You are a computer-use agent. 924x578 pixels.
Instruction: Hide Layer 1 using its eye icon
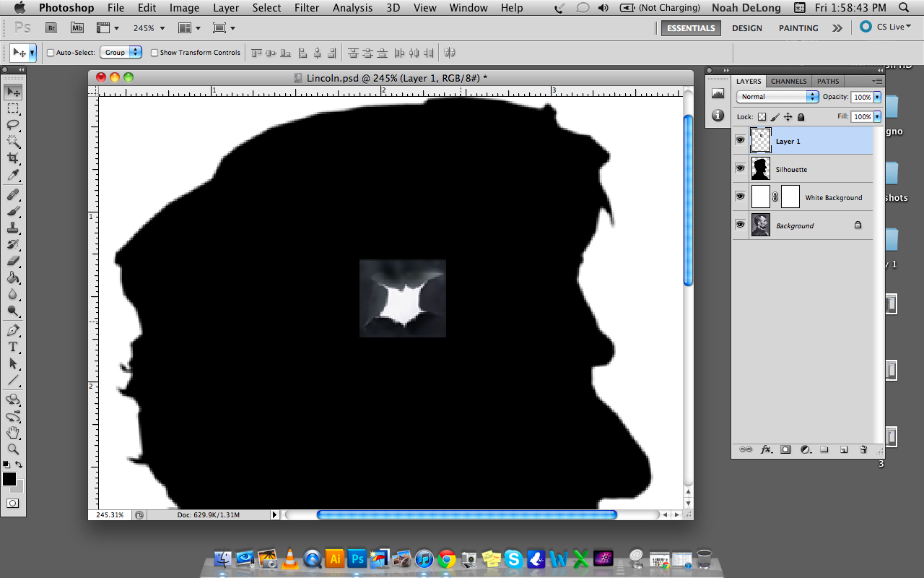[x=740, y=140]
